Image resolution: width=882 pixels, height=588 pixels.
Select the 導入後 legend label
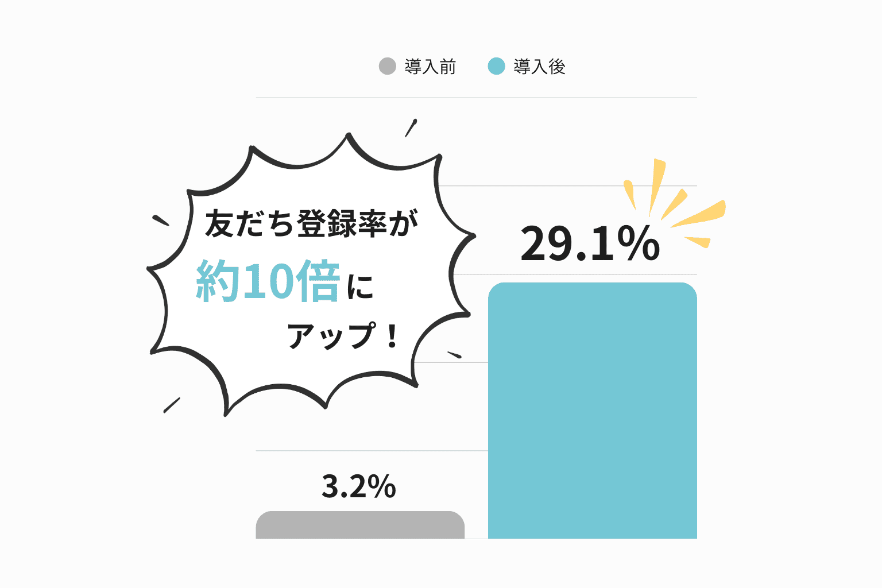539,67
